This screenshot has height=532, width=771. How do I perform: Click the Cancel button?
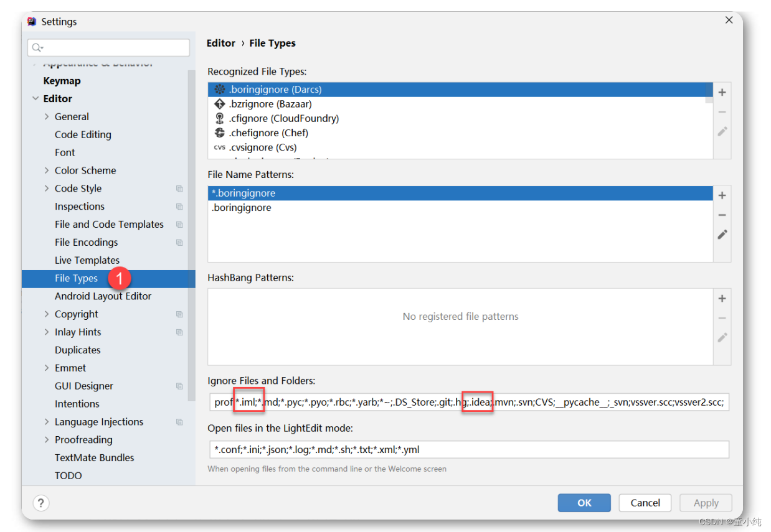click(x=645, y=503)
